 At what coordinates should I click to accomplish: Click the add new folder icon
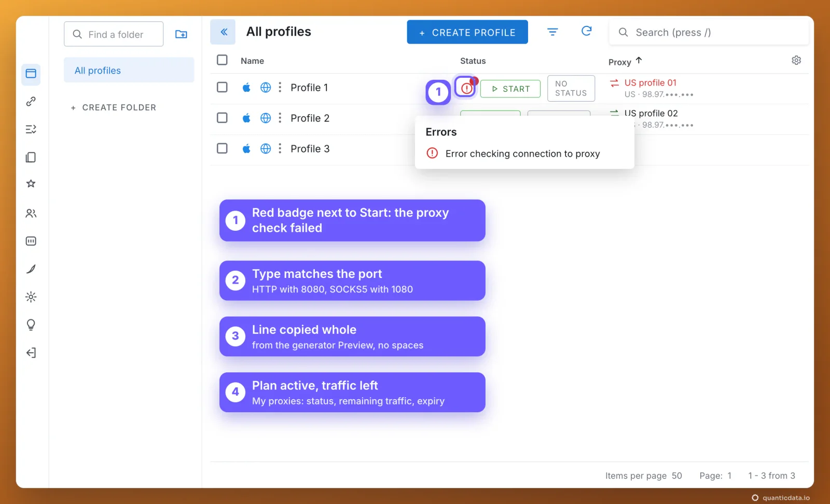click(x=181, y=34)
